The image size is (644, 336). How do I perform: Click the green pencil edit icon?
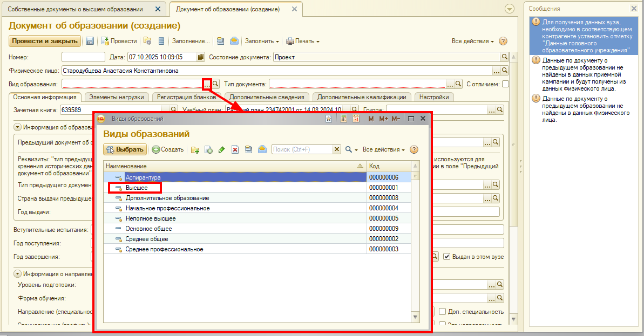point(221,150)
